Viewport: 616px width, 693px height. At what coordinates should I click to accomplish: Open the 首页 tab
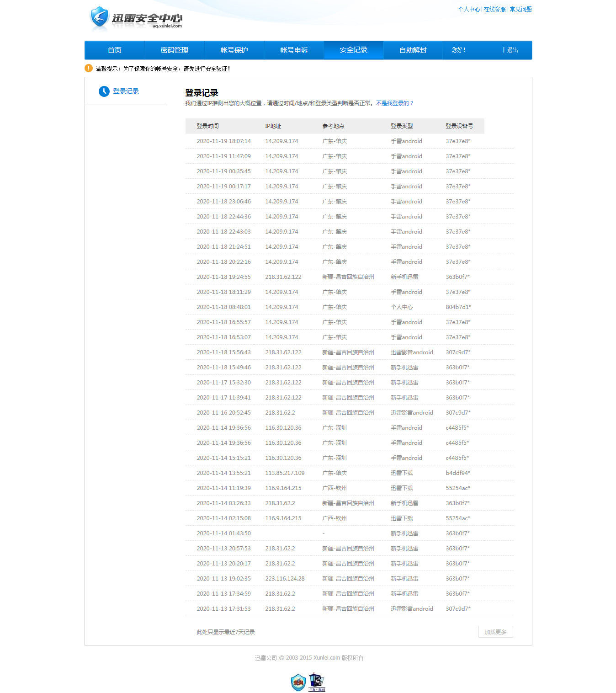coord(115,50)
